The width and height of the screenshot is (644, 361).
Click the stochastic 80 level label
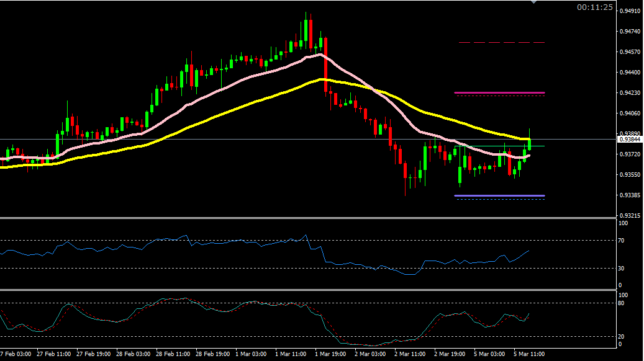click(622, 303)
